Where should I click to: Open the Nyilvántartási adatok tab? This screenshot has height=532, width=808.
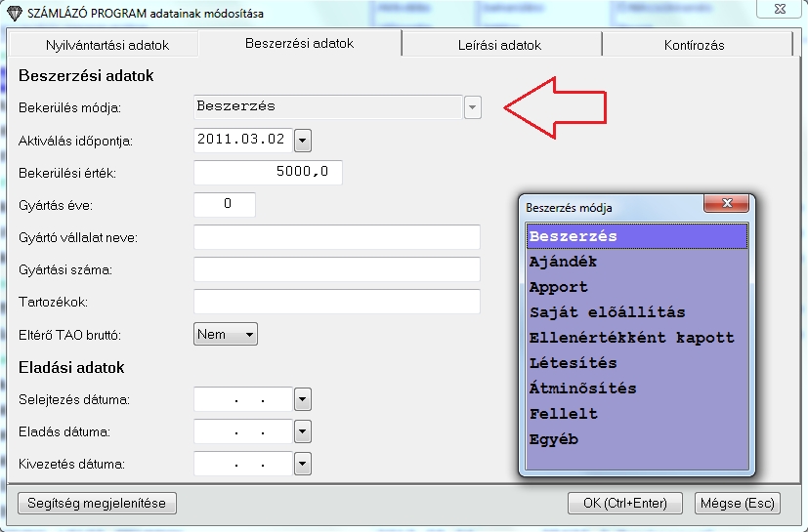pyautogui.click(x=107, y=45)
